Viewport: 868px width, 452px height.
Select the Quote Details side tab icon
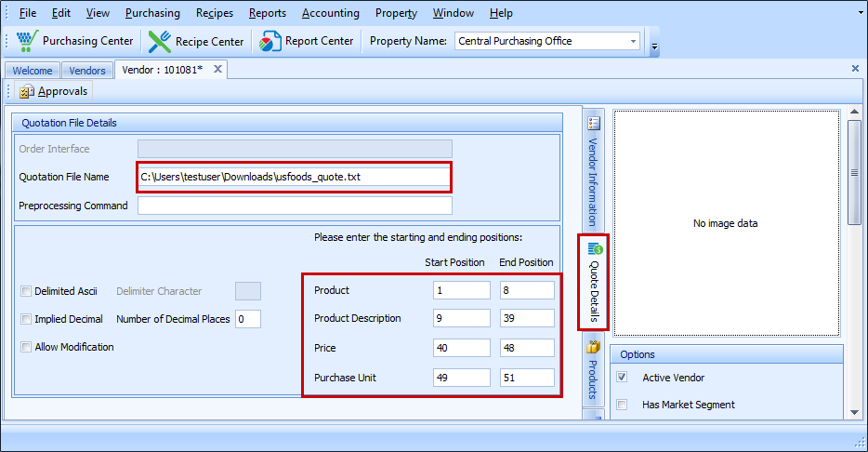[595, 249]
